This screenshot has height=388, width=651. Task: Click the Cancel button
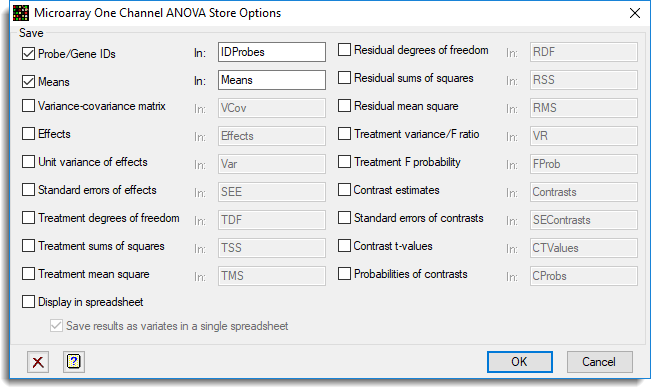click(x=600, y=362)
